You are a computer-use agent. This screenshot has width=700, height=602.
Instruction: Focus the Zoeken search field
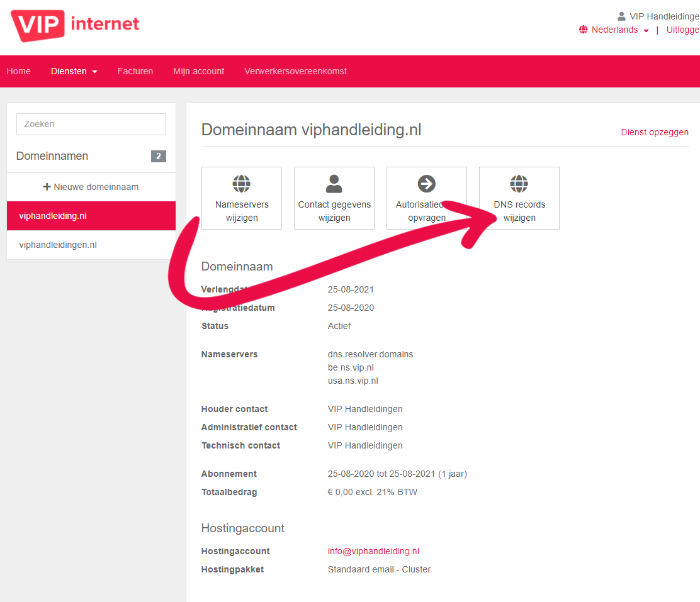pyautogui.click(x=91, y=124)
